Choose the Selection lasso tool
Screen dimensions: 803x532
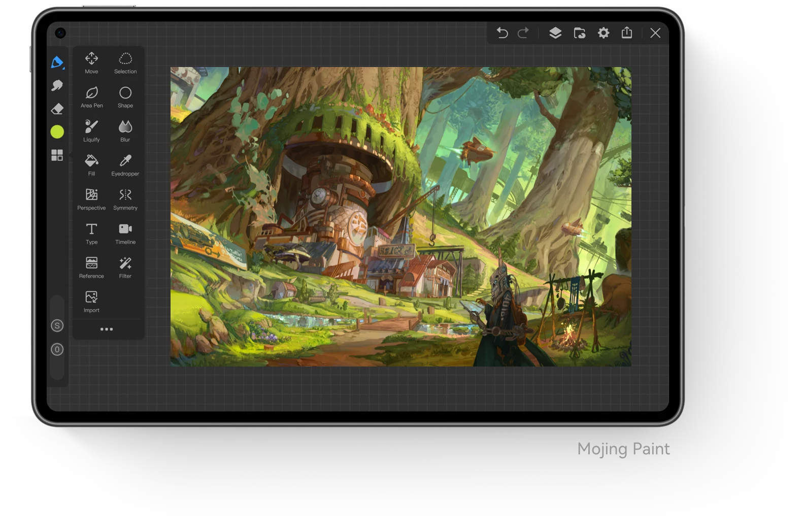(125, 63)
